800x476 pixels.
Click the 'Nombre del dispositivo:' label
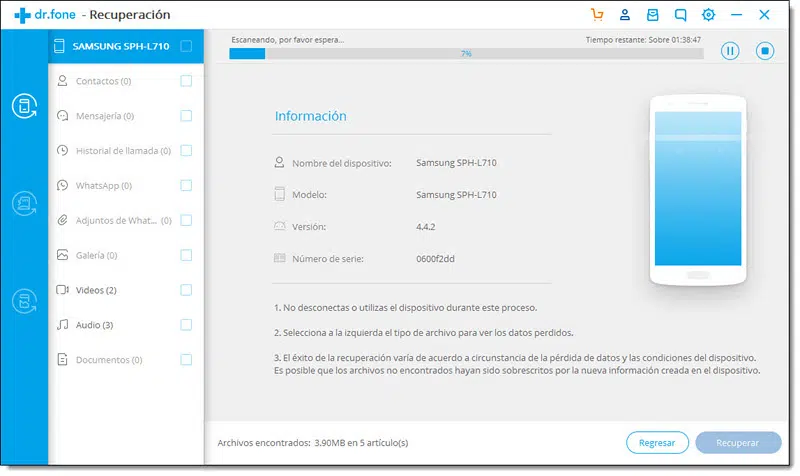(x=342, y=164)
